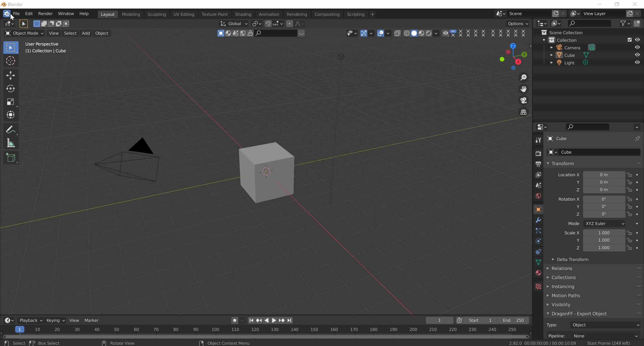Click the Options button in header
Image resolution: width=644 pixels, height=346 pixels.
(x=518, y=24)
